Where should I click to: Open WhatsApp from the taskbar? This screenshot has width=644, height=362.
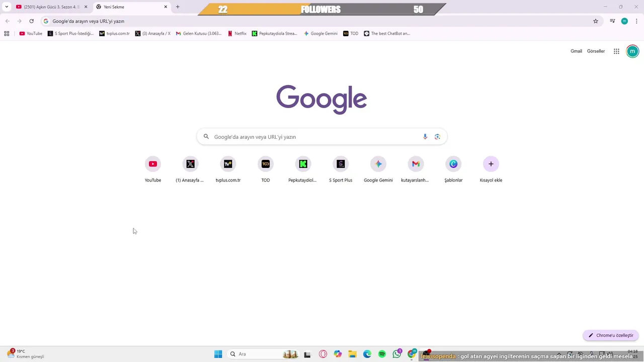click(x=397, y=354)
